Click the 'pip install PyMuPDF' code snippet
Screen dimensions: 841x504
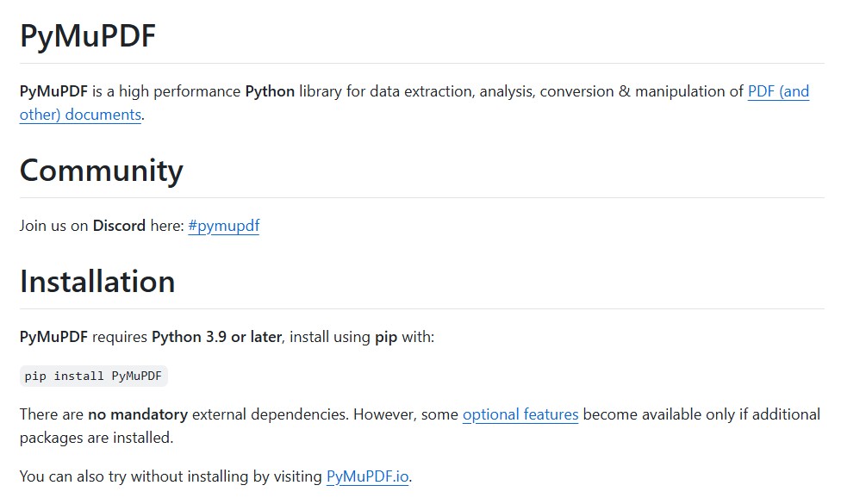click(93, 376)
